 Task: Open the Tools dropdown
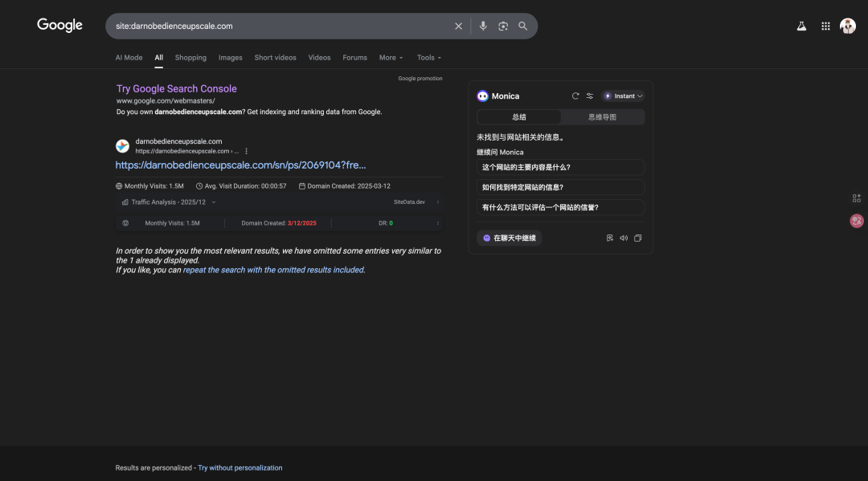point(429,58)
